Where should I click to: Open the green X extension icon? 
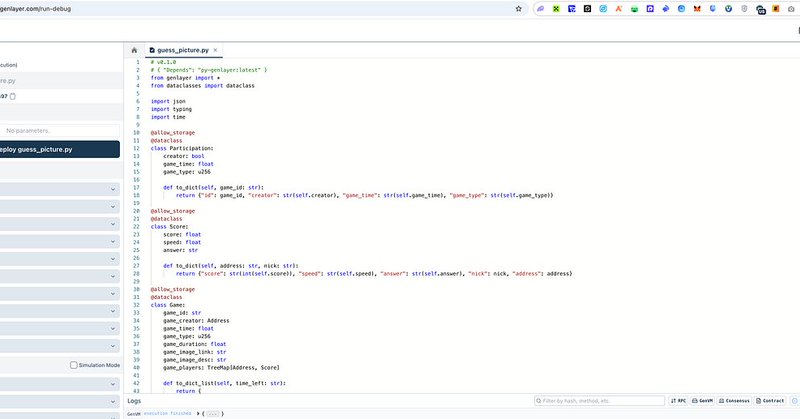(x=556, y=9)
